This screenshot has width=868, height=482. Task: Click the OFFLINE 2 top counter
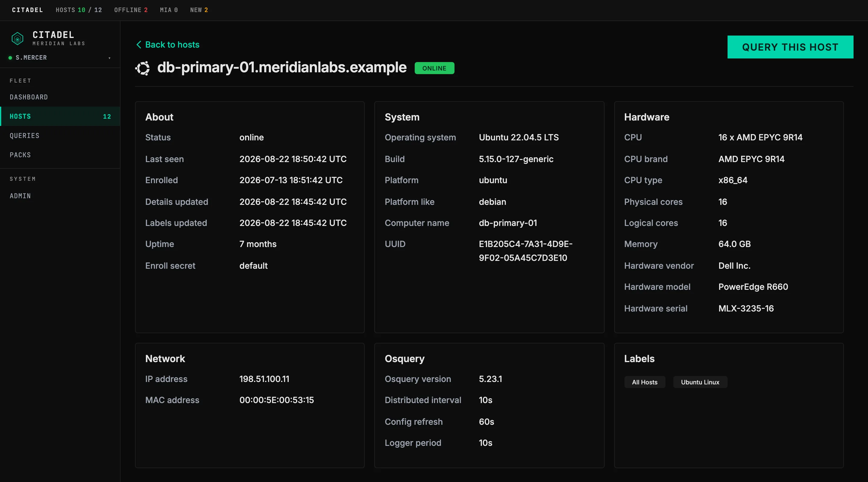pyautogui.click(x=131, y=10)
